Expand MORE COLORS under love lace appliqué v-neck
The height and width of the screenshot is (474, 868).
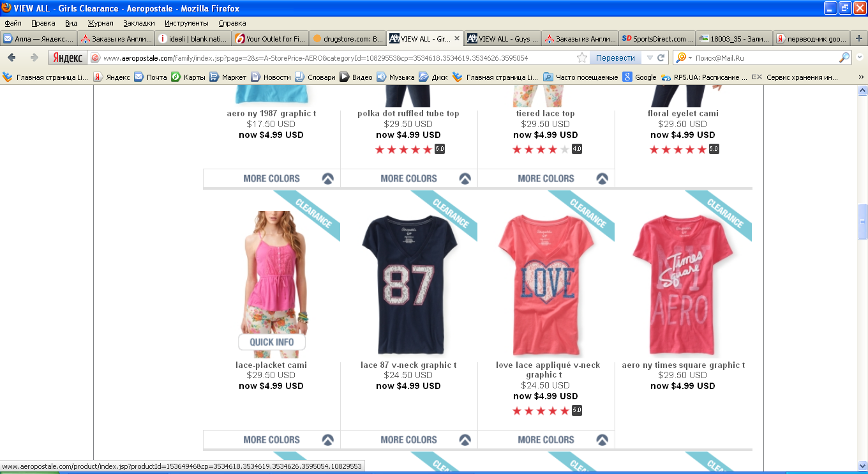coord(546,440)
